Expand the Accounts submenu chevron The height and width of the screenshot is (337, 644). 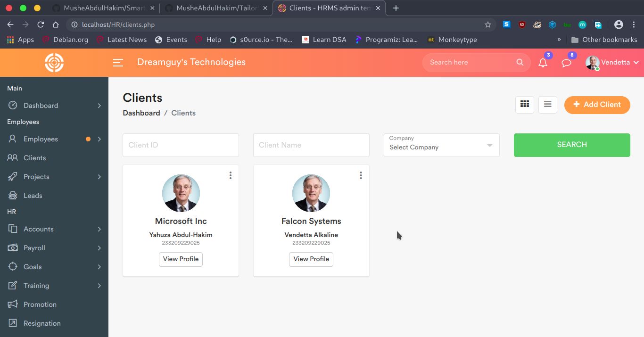click(x=99, y=229)
